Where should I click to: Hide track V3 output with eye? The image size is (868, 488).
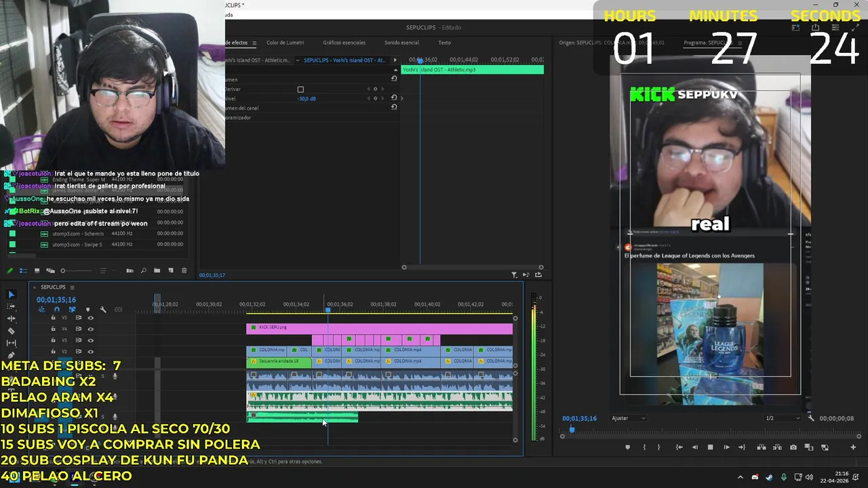click(90, 340)
